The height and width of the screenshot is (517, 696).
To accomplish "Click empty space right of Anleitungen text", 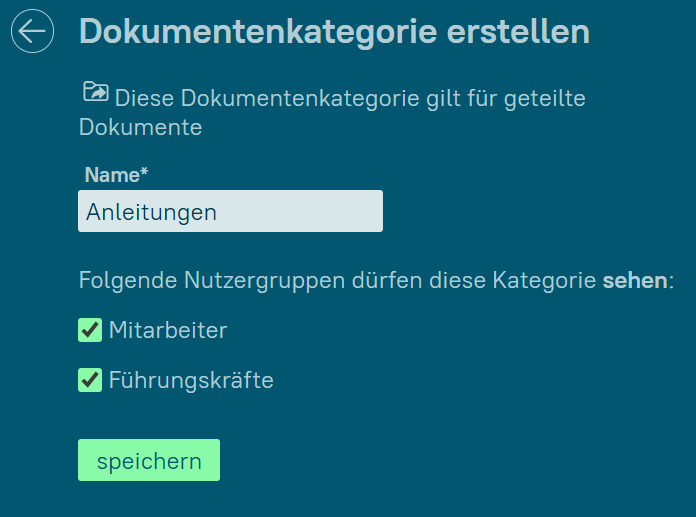I will point(310,212).
